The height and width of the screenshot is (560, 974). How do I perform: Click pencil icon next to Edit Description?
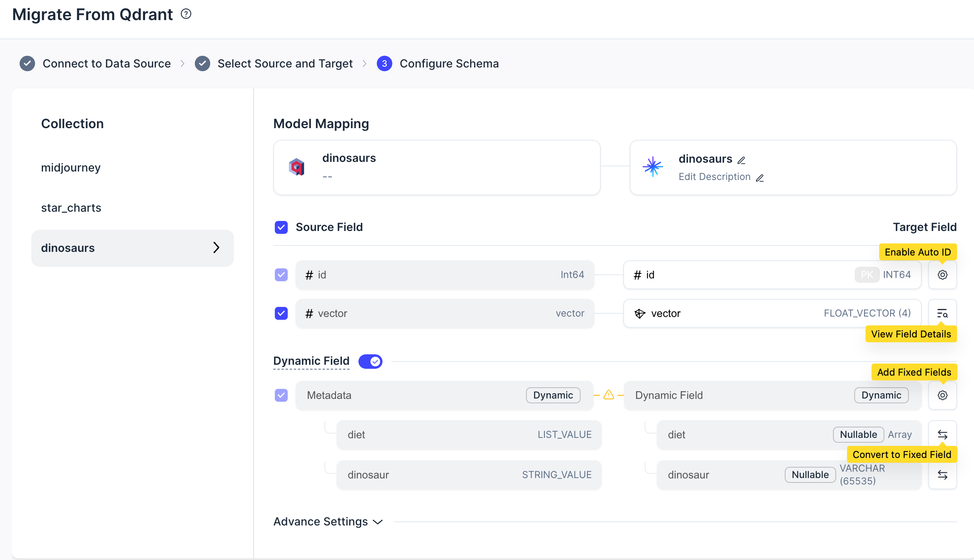760,178
